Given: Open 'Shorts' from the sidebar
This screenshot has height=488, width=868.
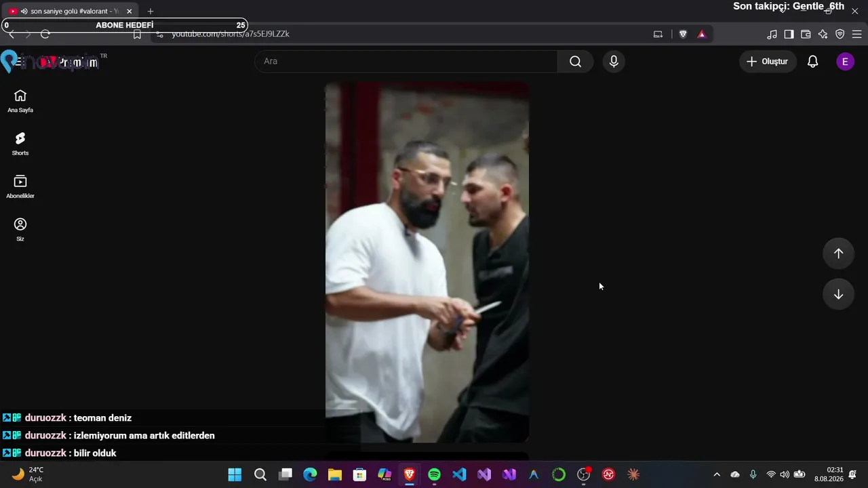Looking at the screenshot, I should 20,144.
